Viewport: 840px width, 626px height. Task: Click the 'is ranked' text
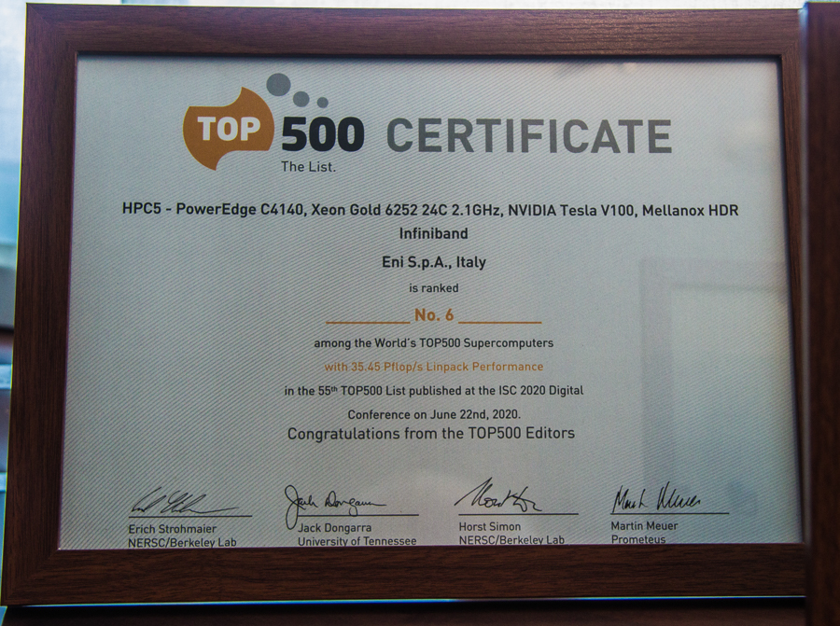(434, 288)
